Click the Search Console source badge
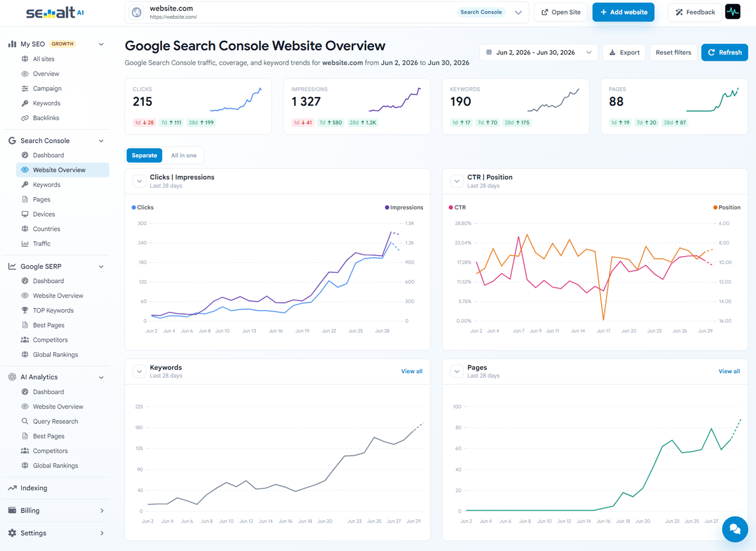This screenshot has width=756, height=551. pyautogui.click(x=481, y=12)
